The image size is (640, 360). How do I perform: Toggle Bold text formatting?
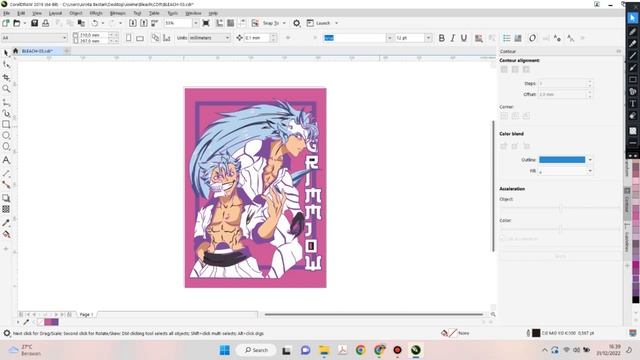[x=441, y=38]
